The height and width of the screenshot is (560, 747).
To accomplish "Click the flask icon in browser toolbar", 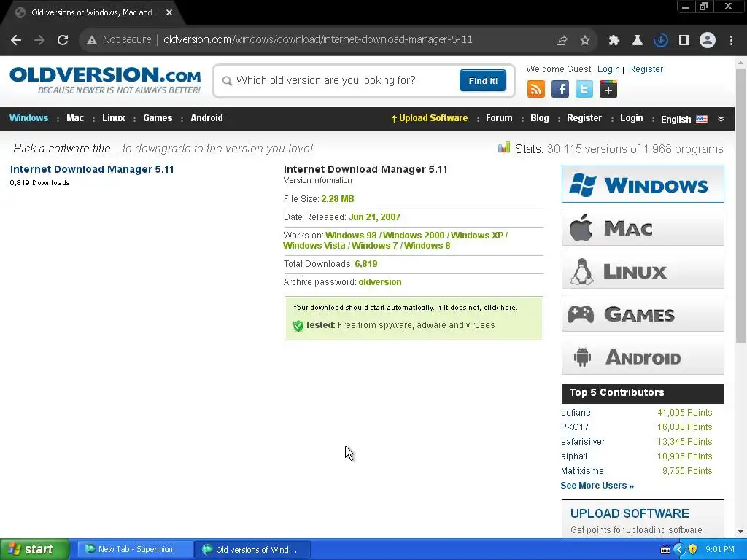I will pos(637,40).
